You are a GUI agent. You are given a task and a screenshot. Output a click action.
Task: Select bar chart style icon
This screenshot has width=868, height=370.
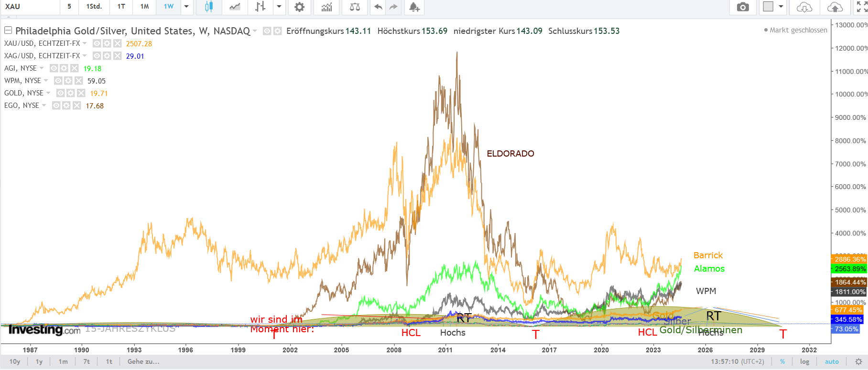pos(260,7)
